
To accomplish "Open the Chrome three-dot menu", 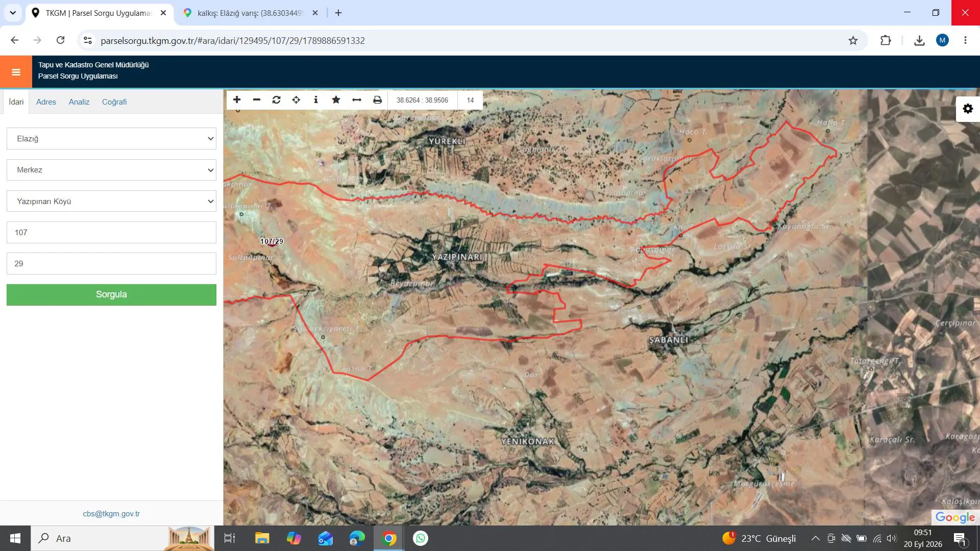I will tap(965, 40).
